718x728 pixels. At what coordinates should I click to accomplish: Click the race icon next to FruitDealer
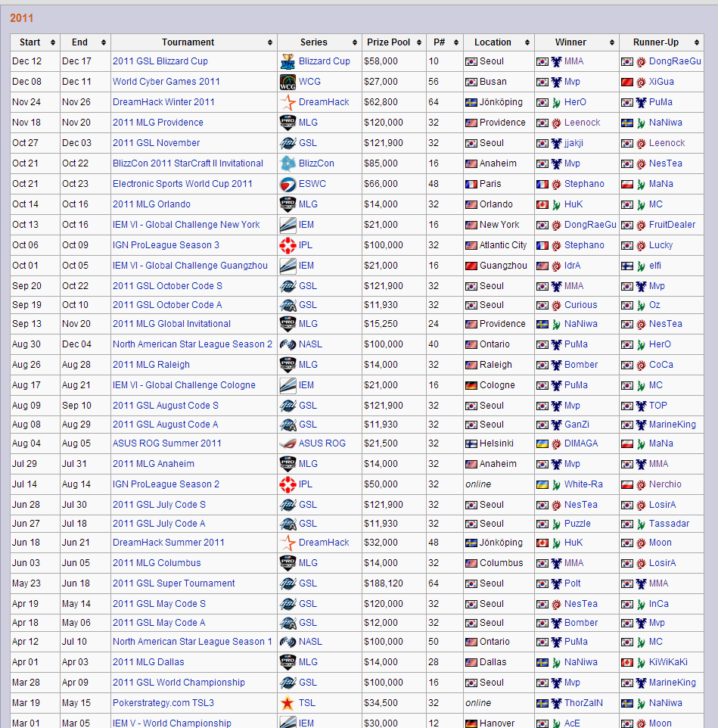(x=641, y=225)
